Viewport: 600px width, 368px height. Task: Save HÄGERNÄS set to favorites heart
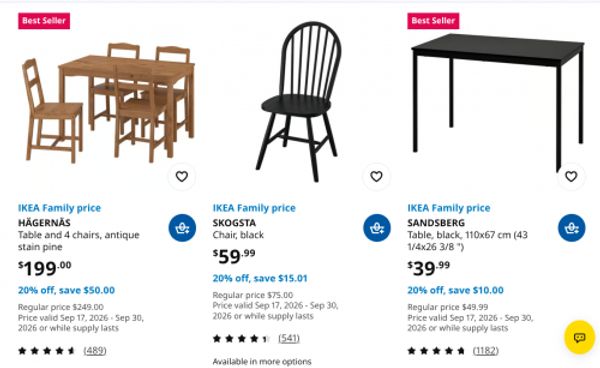click(x=182, y=176)
